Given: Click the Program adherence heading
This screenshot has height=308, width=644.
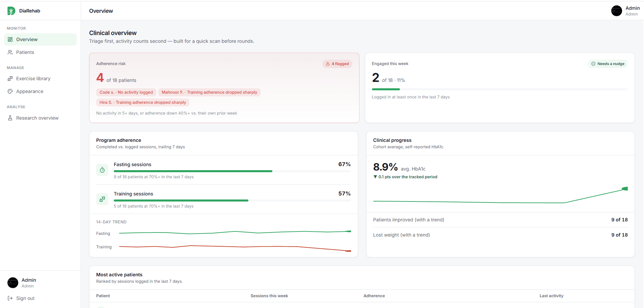Looking at the screenshot, I should pos(118,140).
